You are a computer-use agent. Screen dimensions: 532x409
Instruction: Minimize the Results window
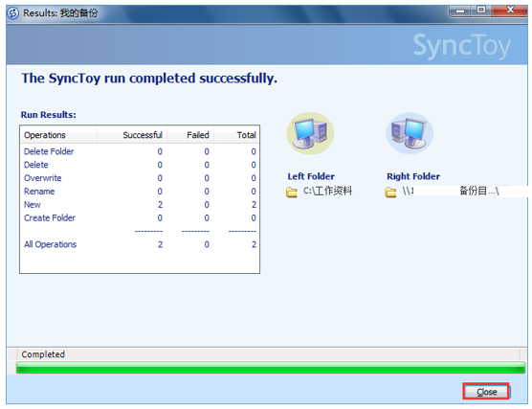(460, 11)
